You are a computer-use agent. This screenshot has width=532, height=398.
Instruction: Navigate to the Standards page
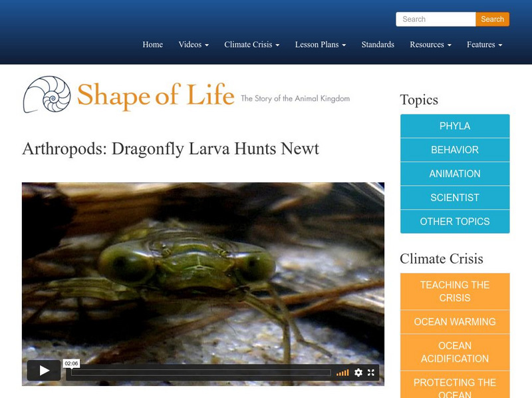coord(378,45)
